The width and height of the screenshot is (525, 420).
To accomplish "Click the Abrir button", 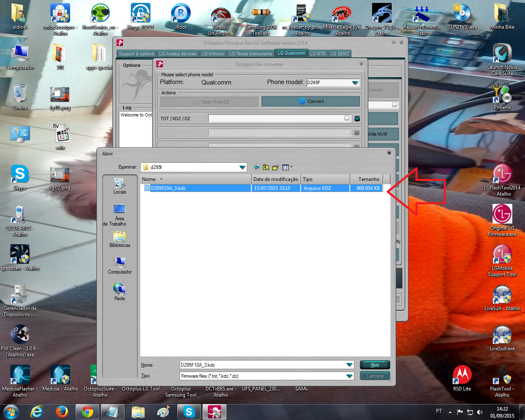I will point(375,365).
